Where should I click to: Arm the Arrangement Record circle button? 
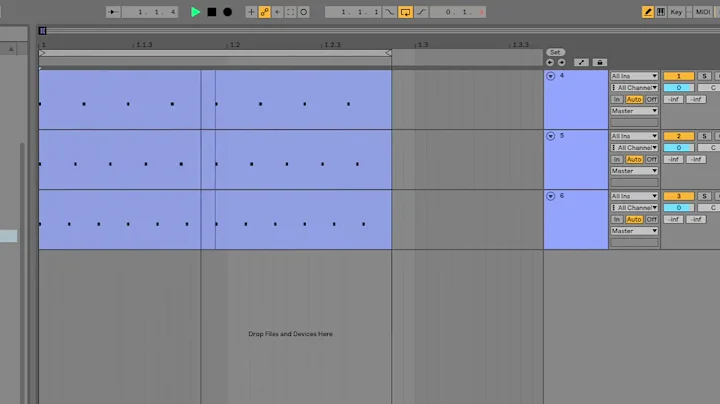[x=227, y=12]
